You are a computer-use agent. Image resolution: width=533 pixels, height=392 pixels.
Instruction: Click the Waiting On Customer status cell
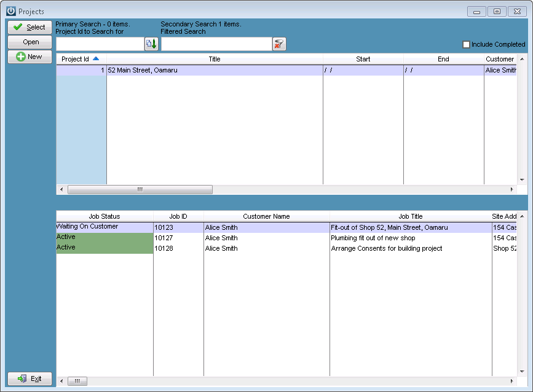tap(105, 227)
